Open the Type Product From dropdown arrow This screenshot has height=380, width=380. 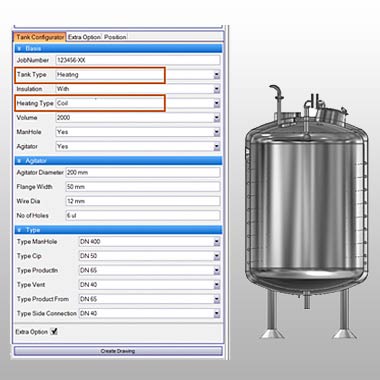point(217,299)
